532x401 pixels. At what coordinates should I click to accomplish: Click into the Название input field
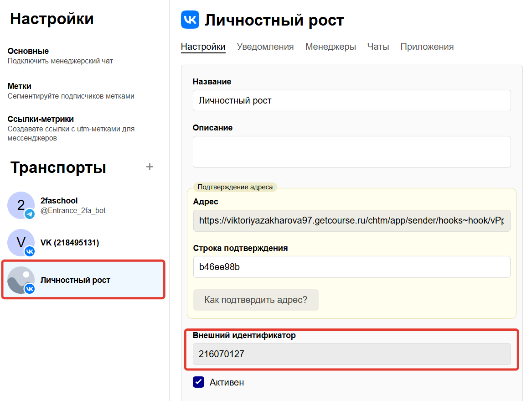point(351,100)
